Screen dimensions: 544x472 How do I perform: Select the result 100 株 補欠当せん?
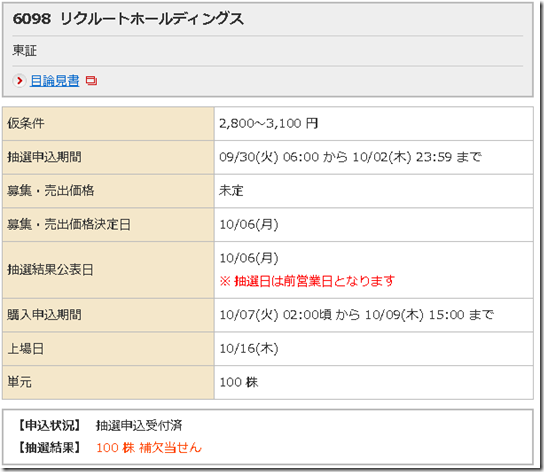click(149, 448)
